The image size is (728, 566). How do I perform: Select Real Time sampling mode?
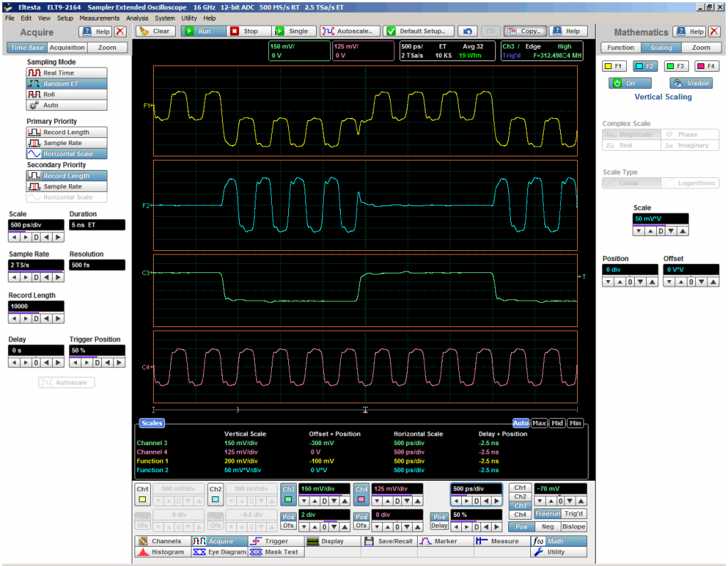pyautogui.click(x=67, y=73)
